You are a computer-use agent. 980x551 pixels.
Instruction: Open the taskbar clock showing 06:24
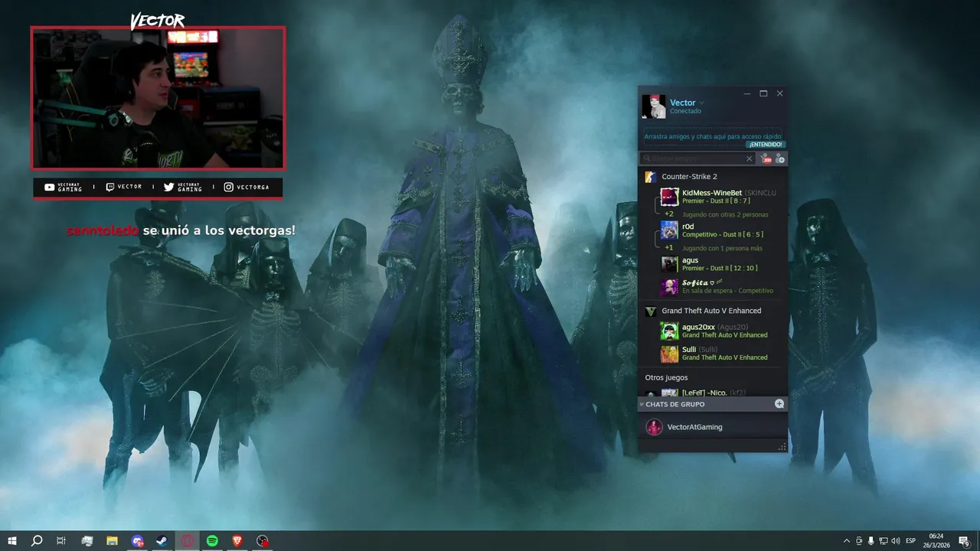(936, 541)
